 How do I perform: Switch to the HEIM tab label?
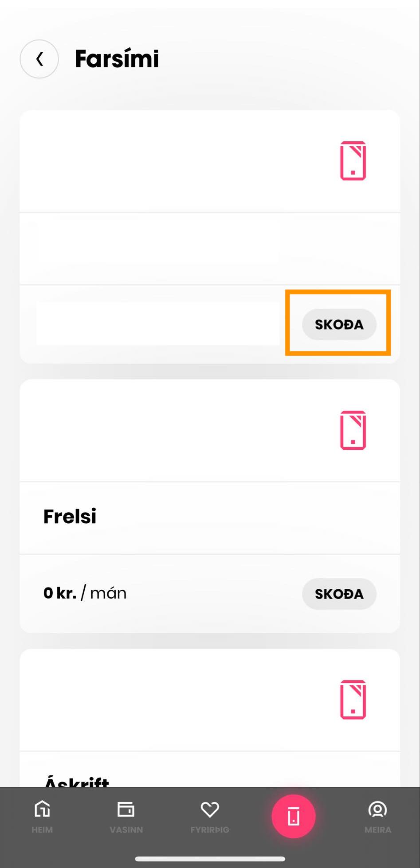pos(42,830)
